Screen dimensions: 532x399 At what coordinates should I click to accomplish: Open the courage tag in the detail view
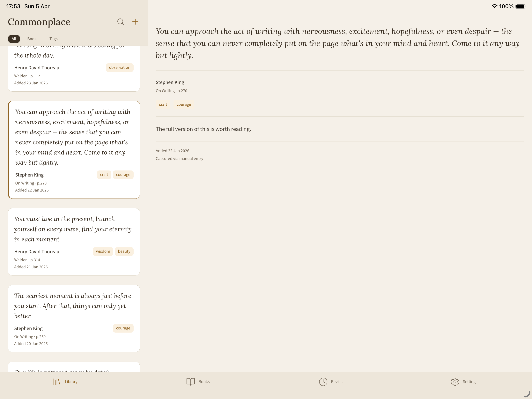click(x=183, y=104)
